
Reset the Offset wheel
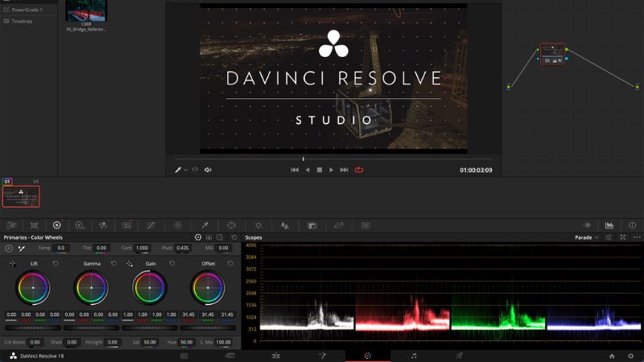[230, 264]
